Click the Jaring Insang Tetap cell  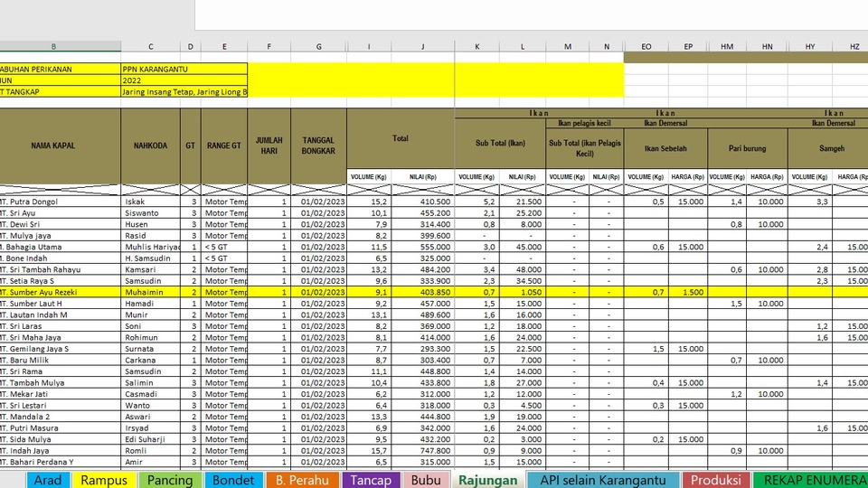pyautogui.click(x=184, y=92)
